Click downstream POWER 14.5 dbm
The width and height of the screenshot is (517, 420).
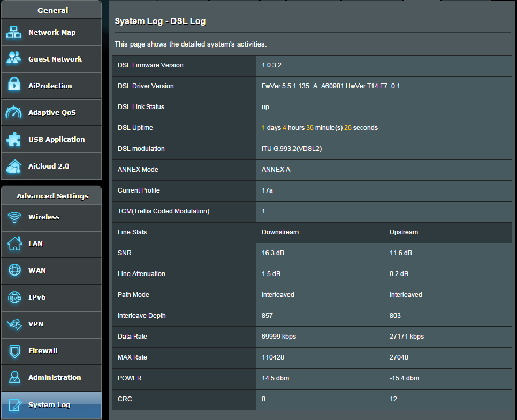point(275,378)
